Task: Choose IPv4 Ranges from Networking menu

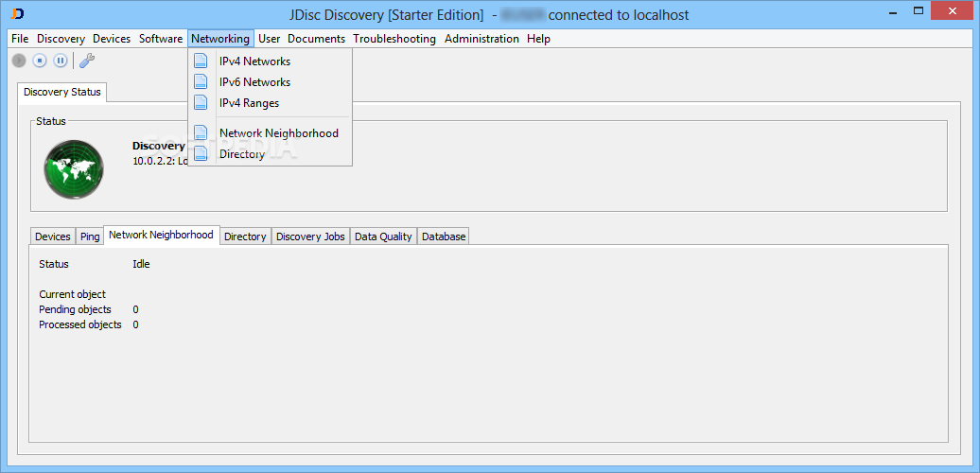Action: (270, 102)
